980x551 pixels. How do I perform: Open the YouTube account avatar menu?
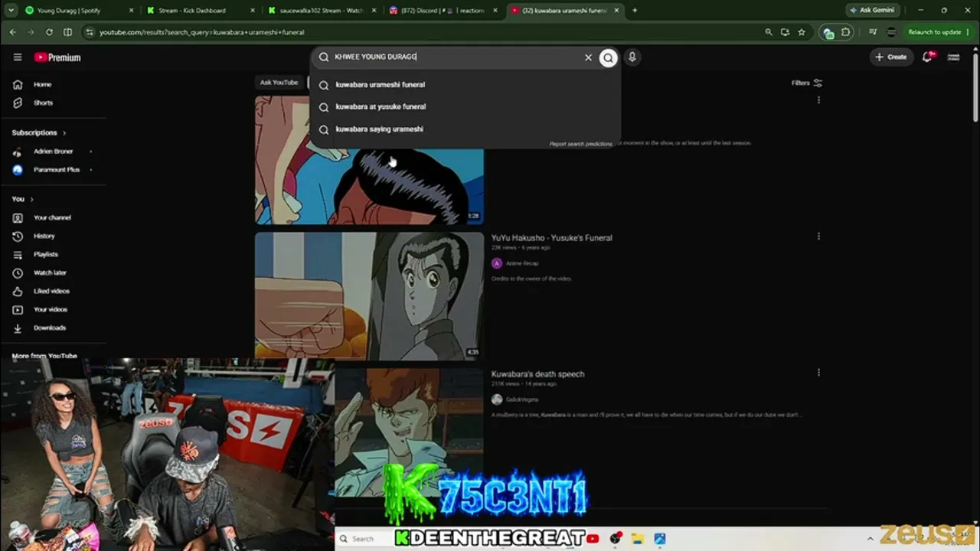954,57
